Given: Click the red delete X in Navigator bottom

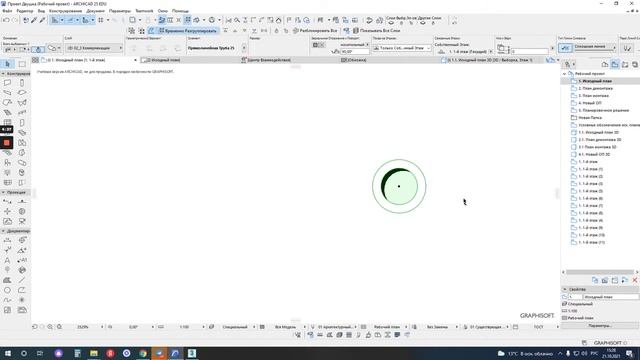Looking at the screenshot, I should tap(635, 280).
